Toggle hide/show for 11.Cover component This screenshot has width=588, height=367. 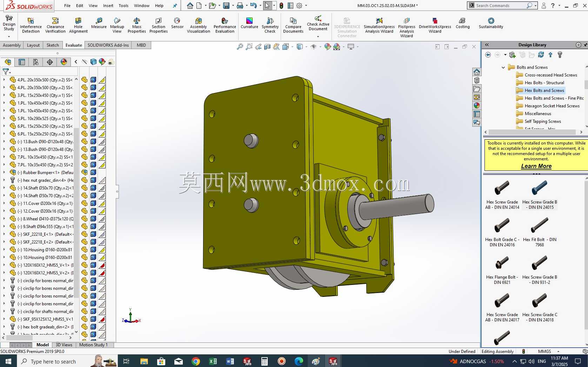pyautogui.click(x=85, y=203)
